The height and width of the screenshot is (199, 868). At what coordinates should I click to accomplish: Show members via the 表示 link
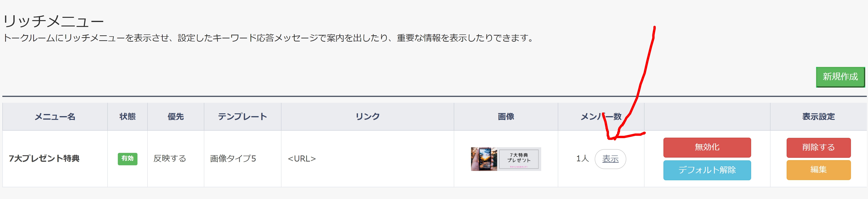(610, 159)
